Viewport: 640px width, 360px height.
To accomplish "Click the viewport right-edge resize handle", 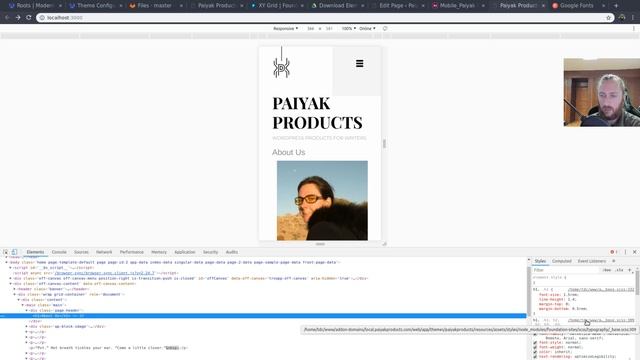I will [384, 143].
